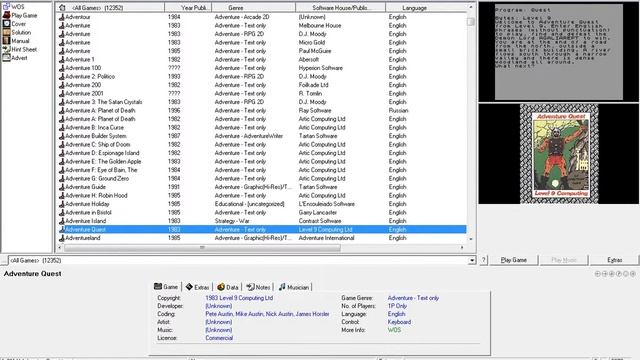The width and height of the screenshot is (640, 360).
Task: Select the Adventure H: Robin Hood row
Action: [x=262, y=196]
